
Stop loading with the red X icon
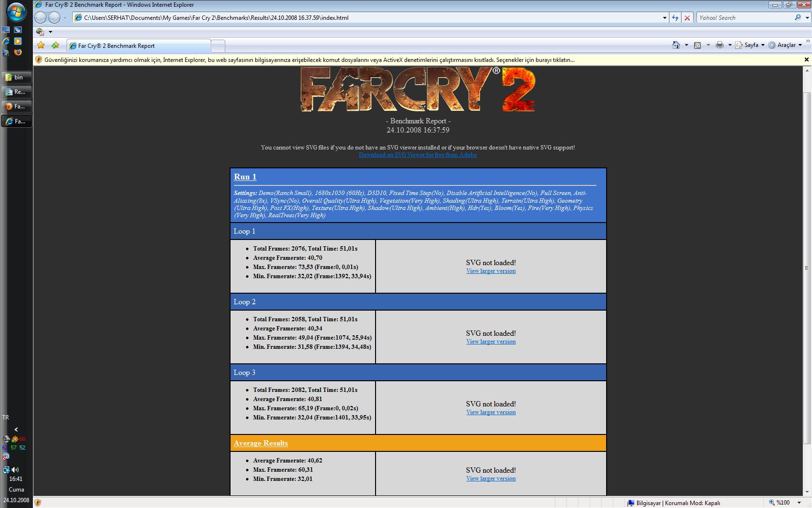(687, 17)
